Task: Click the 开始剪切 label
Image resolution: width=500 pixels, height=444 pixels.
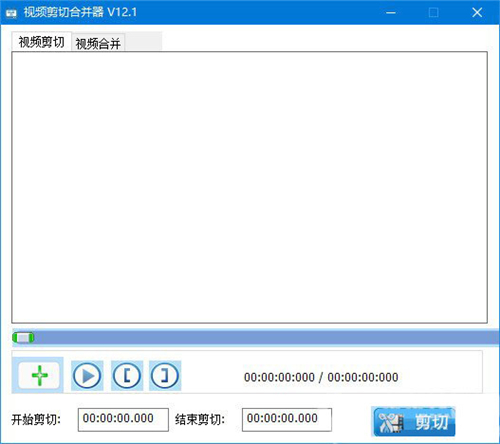Action: [36, 420]
